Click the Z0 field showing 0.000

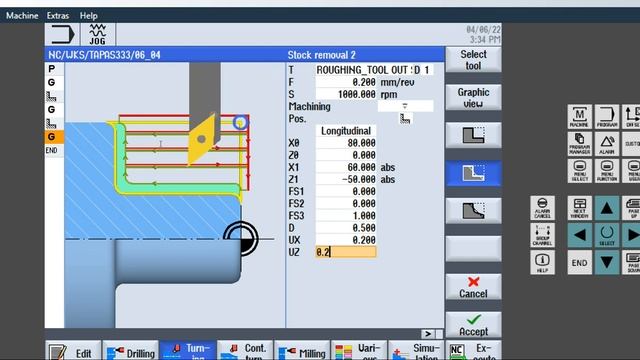tap(346, 155)
